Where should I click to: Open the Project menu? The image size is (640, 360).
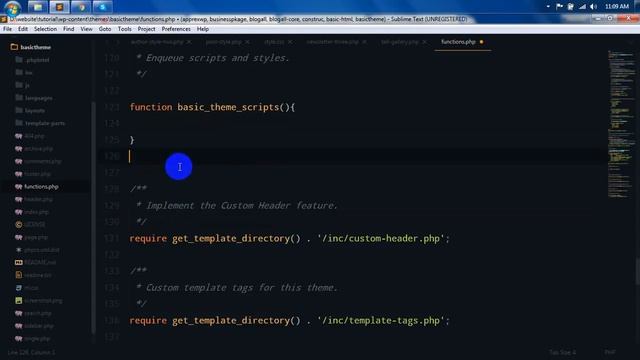tap(146, 29)
